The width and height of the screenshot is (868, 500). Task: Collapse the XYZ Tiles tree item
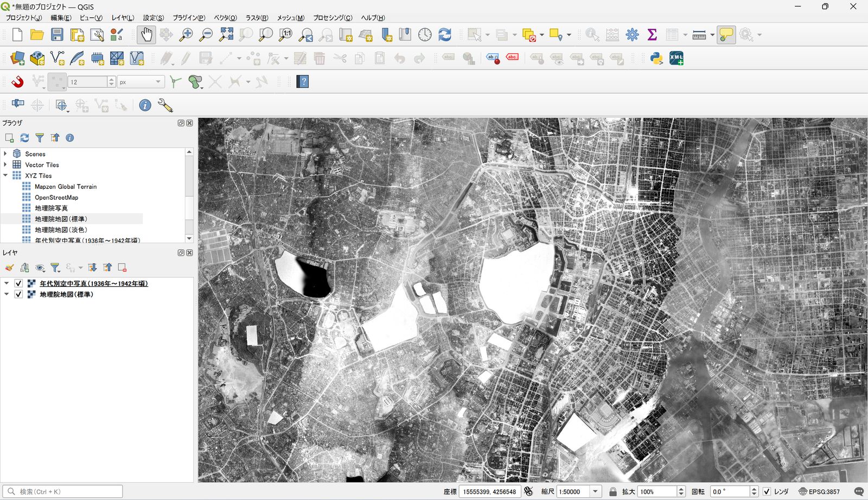5,175
